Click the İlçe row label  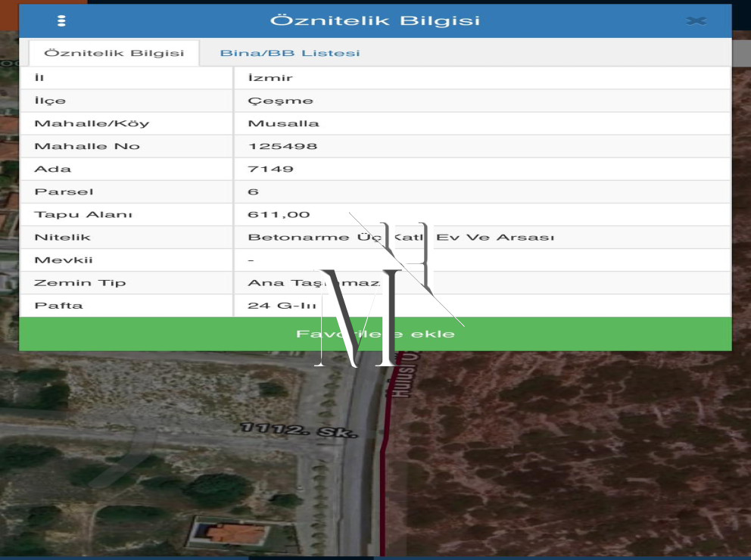(x=50, y=101)
